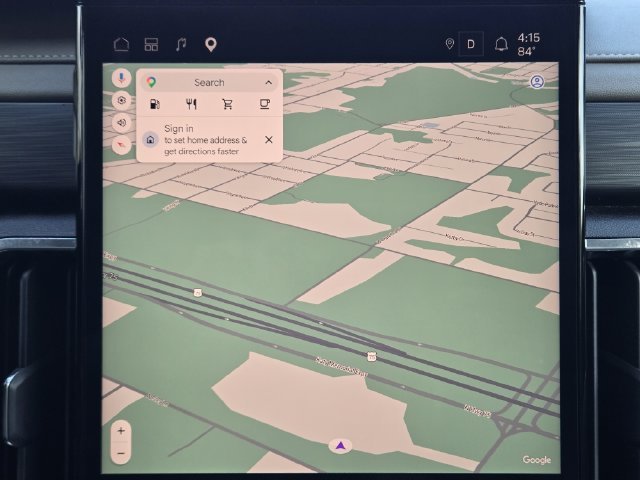The width and height of the screenshot is (640, 480).
Task: Open the Home screen icon
Action: pyautogui.click(x=121, y=44)
